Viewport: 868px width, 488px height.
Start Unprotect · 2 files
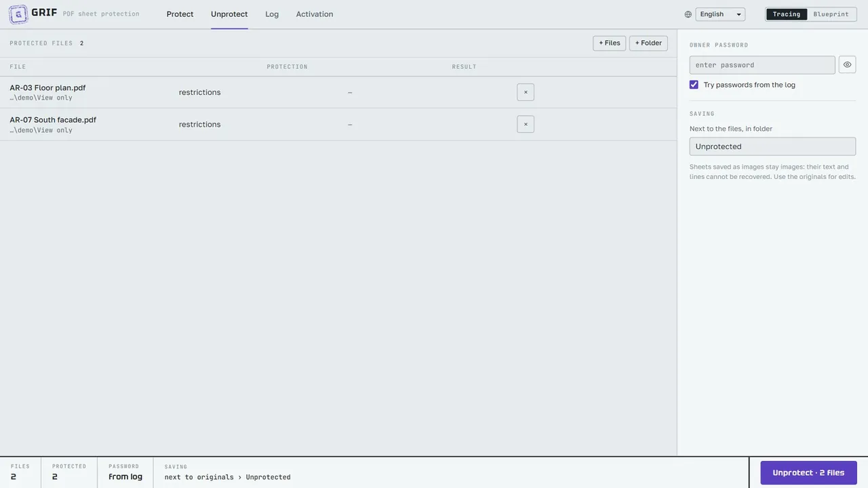pyautogui.click(x=808, y=472)
